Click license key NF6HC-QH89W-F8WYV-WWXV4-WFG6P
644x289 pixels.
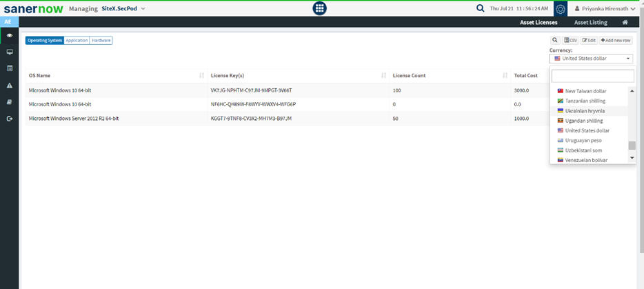[254, 104]
